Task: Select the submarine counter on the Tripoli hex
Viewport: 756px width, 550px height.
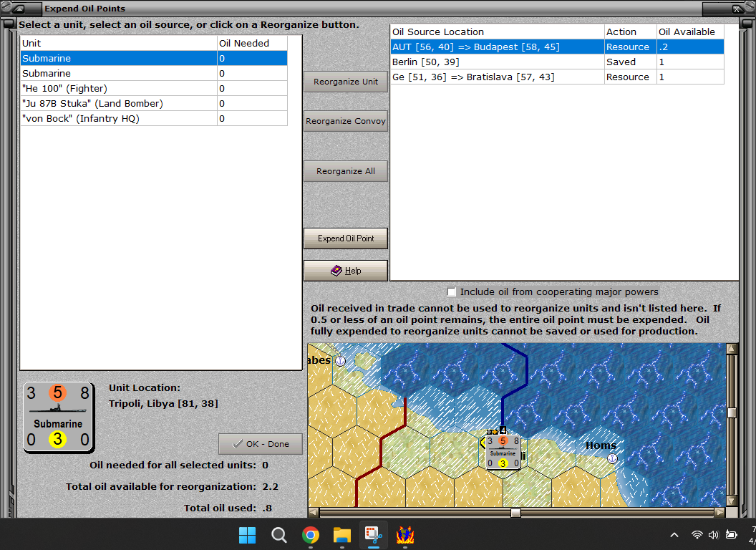Action: click(x=502, y=451)
